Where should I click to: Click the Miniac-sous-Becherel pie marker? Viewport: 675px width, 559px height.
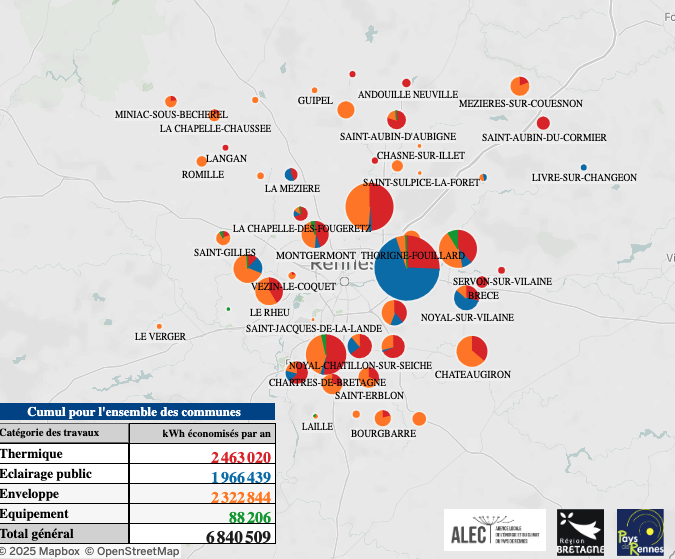click(171, 101)
